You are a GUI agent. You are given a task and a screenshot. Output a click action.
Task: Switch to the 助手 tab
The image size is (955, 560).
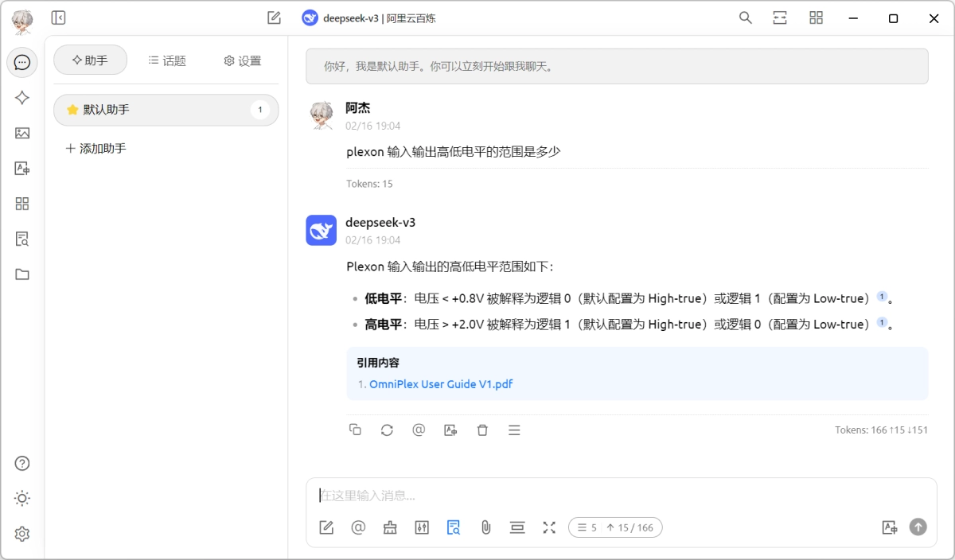(x=90, y=60)
